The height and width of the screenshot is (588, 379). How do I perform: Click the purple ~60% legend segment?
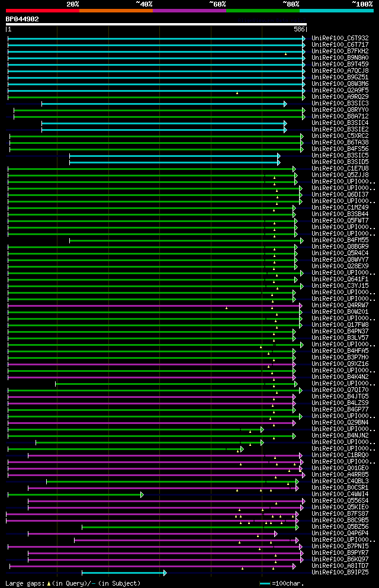pos(189,11)
